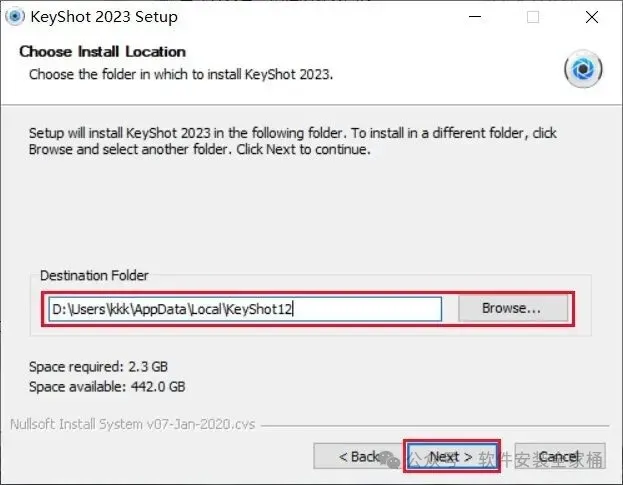623x485 pixels.
Task: Open the Browse... folder picker
Action: click(x=511, y=309)
